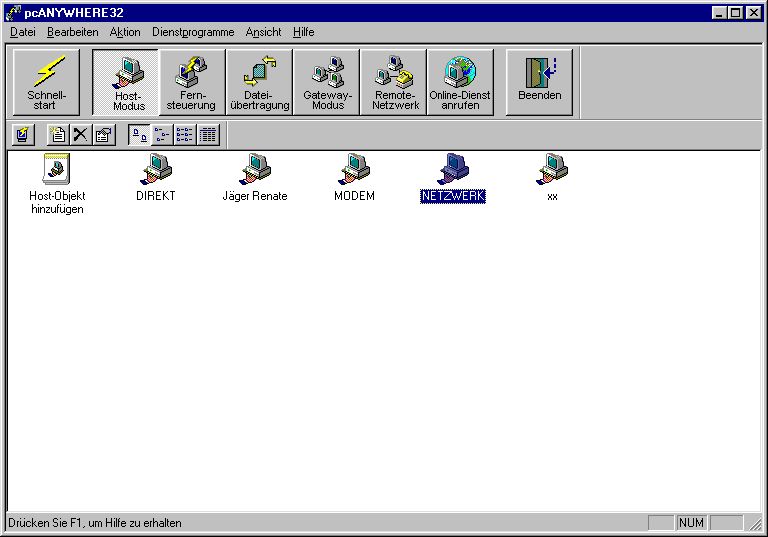Click the Beenden exit door button

[x=539, y=82]
